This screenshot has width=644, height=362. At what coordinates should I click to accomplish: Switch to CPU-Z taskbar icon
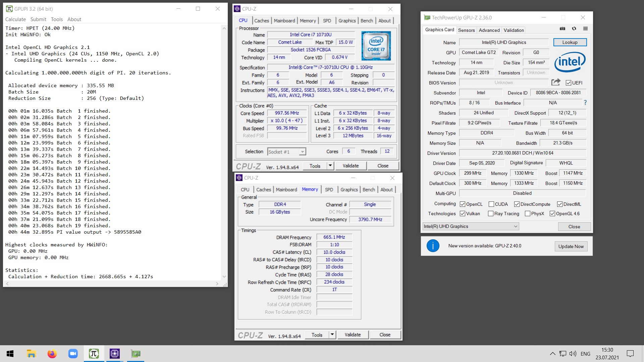[x=115, y=354]
